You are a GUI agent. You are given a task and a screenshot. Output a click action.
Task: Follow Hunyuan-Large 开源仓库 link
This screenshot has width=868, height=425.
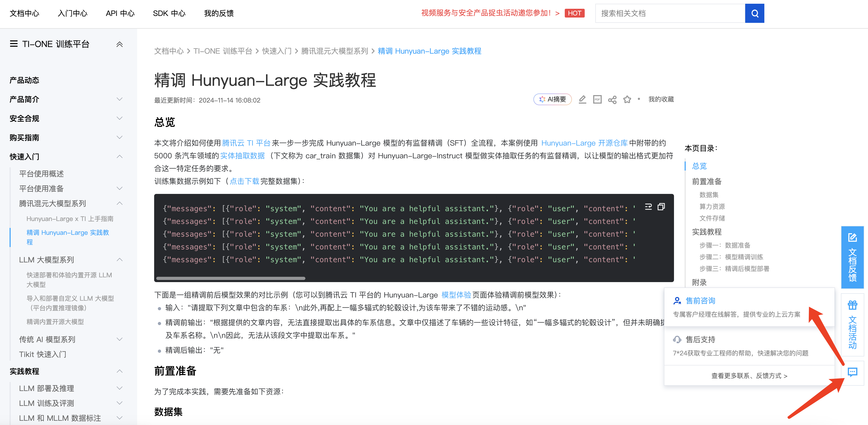584,143
